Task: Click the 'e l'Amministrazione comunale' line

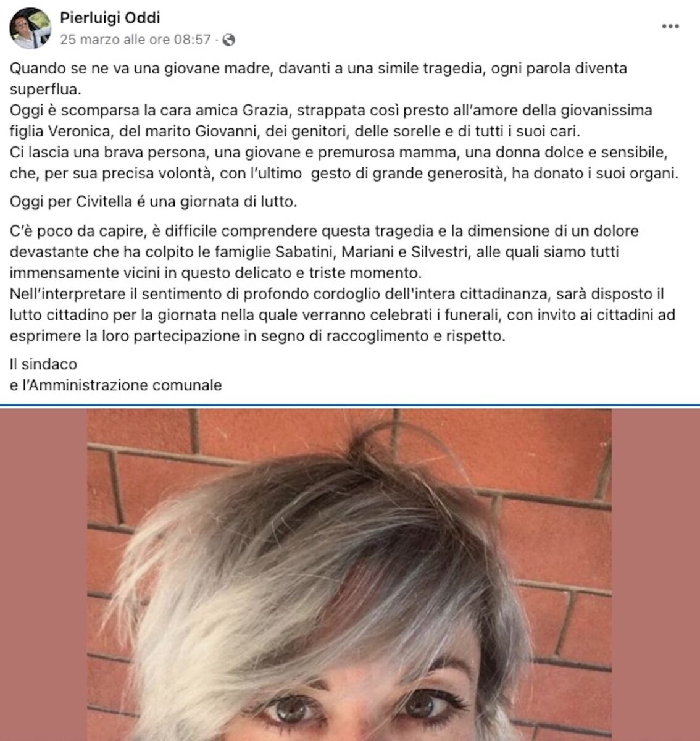Action: pyautogui.click(x=116, y=385)
